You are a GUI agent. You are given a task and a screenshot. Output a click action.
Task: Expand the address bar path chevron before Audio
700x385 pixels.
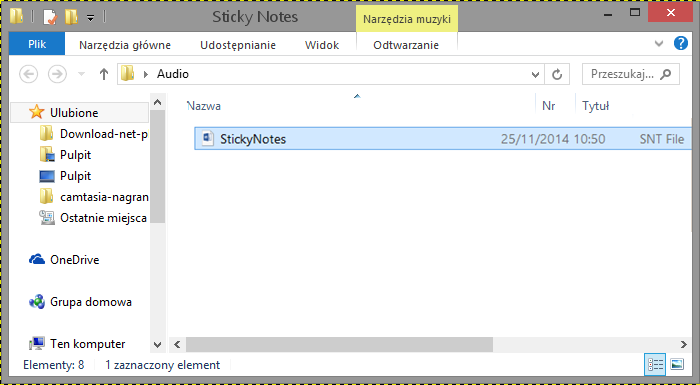146,74
